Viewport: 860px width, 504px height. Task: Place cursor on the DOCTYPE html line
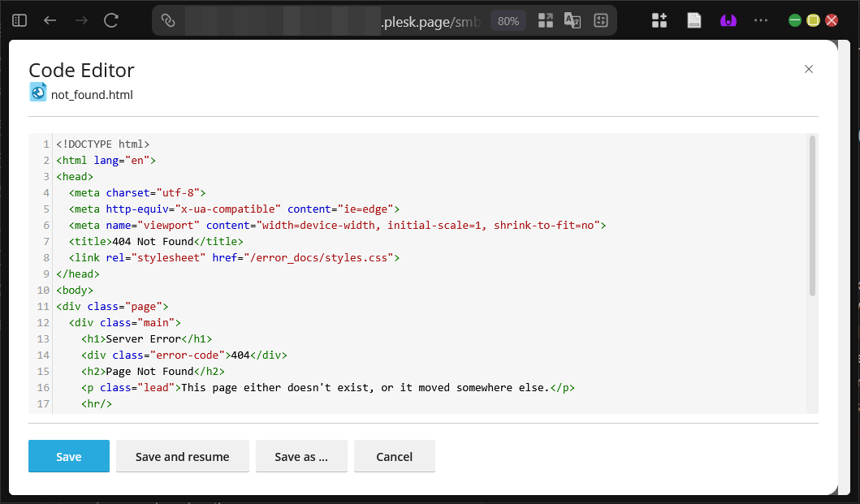pyautogui.click(x=102, y=144)
